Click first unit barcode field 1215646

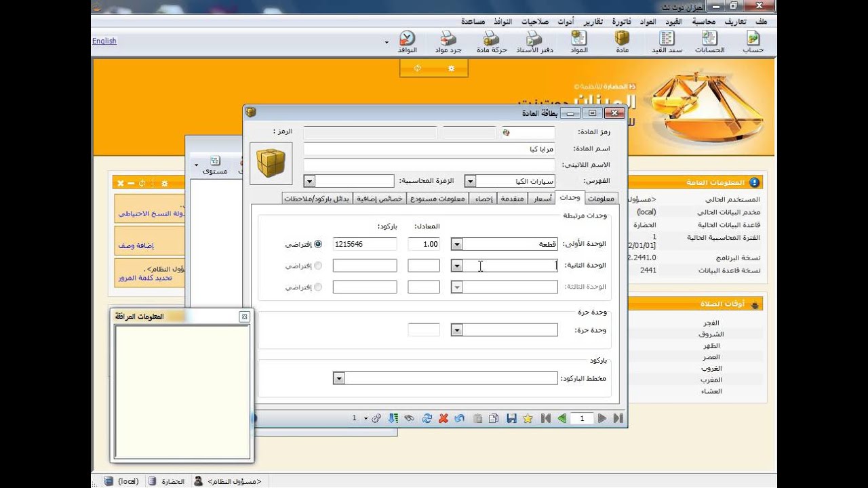365,244
